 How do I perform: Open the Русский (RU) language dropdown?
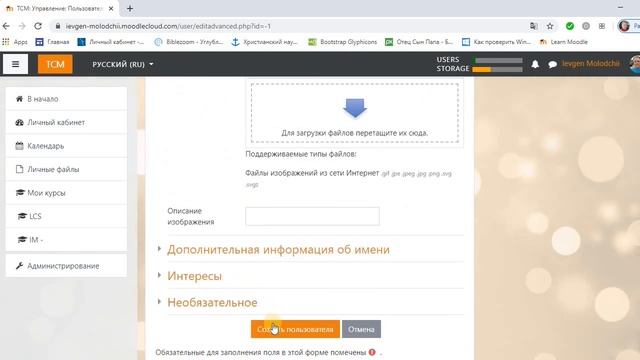point(122,64)
